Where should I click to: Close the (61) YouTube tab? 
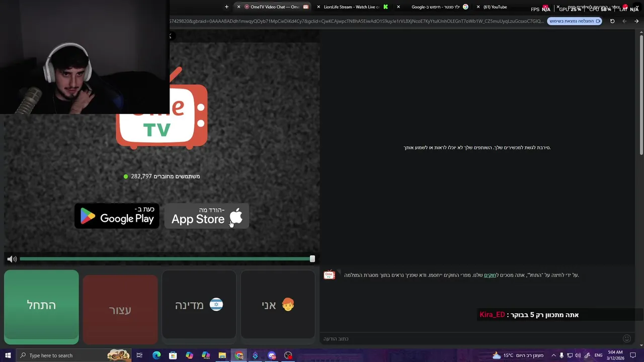478,7
